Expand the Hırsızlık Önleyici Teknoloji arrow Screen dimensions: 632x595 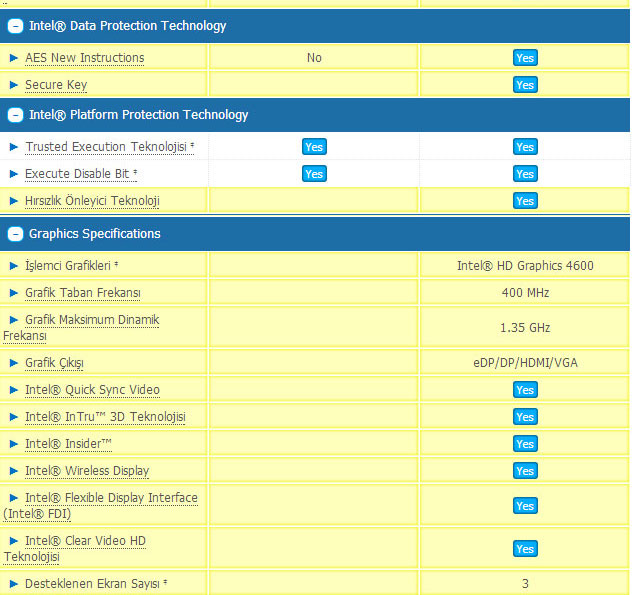(x=14, y=201)
